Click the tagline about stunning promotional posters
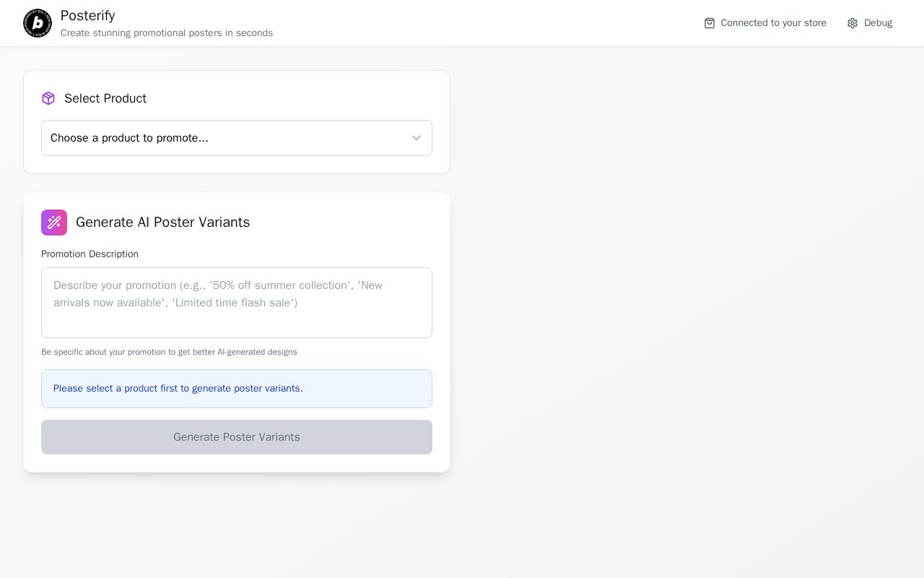The width and height of the screenshot is (924, 578). pos(167,33)
